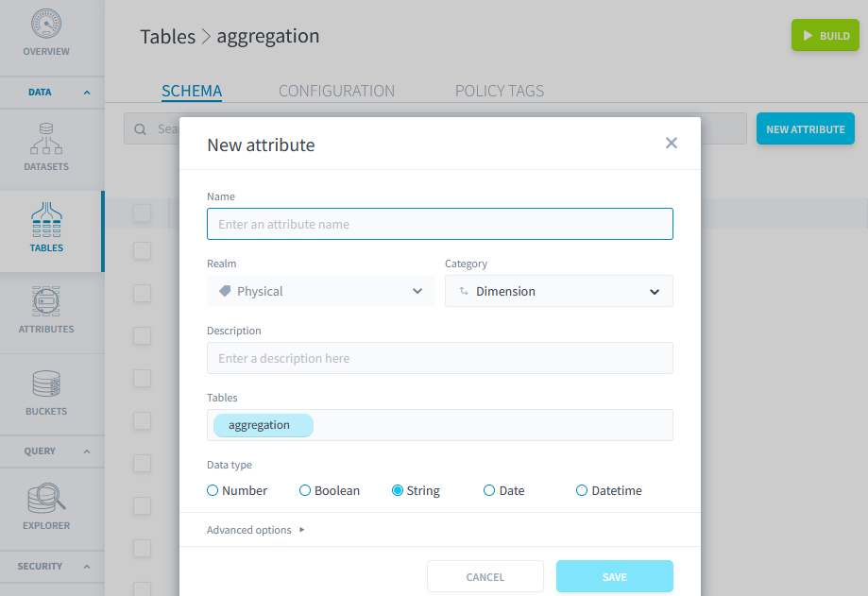This screenshot has height=596, width=868.
Task: Select the Tables sidebar icon
Action: coord(46,219)
